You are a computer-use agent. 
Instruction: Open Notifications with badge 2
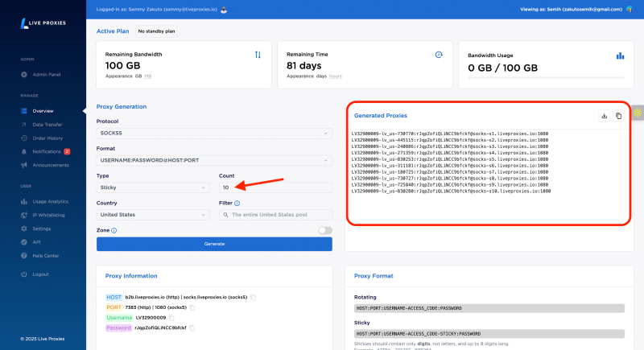pyautogui.click(x=47, y=151)
